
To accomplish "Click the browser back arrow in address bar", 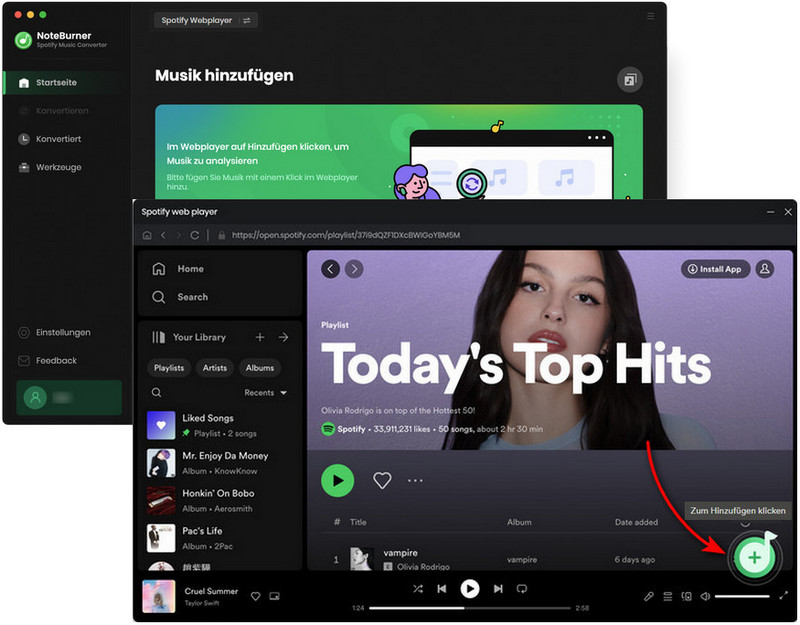I will (163, 235).
